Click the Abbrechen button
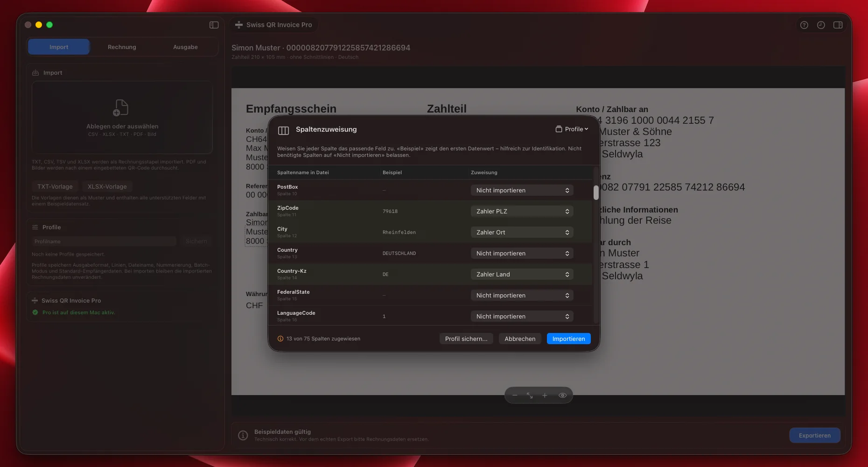Image resolution: width=868 pixels, height=467 pixels. [x=520, y=339]
